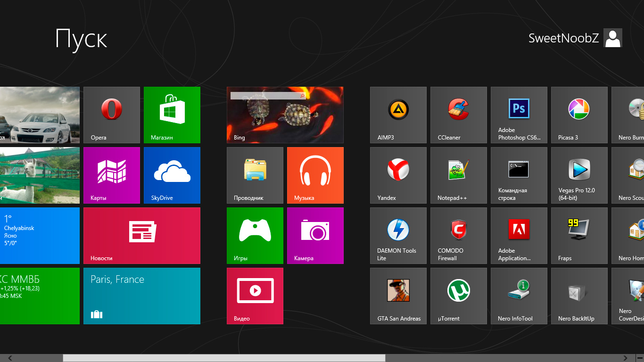Open the Проводник file explorer tile
The width and height of the screenshot is (644, 362).
point(255,175)
